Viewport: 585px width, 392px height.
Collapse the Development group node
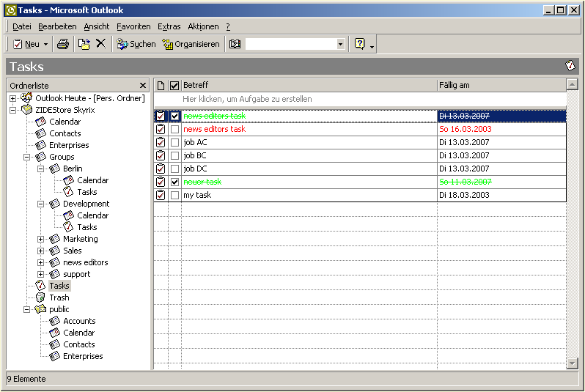[x=40, y=204]
